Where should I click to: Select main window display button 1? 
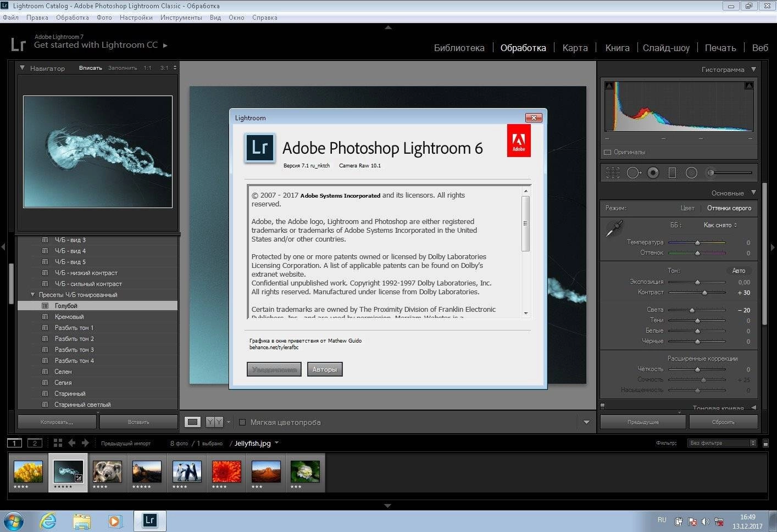[15, 443]
